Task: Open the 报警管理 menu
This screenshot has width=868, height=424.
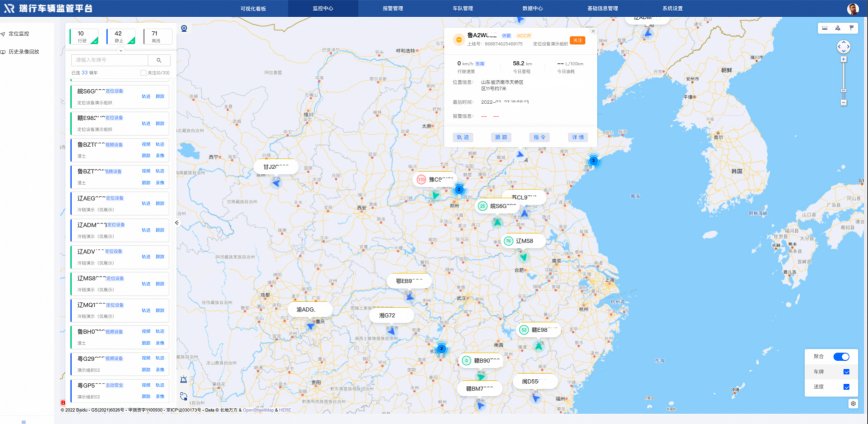Action: [392, 9]
